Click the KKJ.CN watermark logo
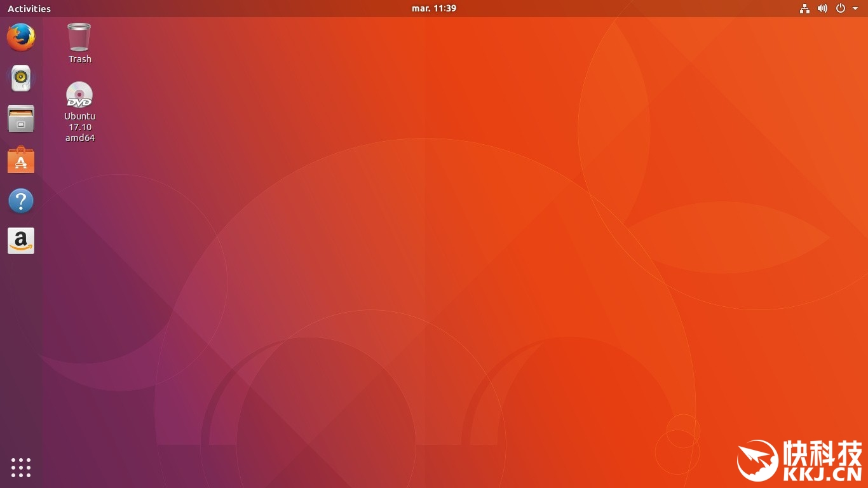Image resolution: width=868 pixels, height=488 pixels. pyautogui.click(x=799, y=460)
